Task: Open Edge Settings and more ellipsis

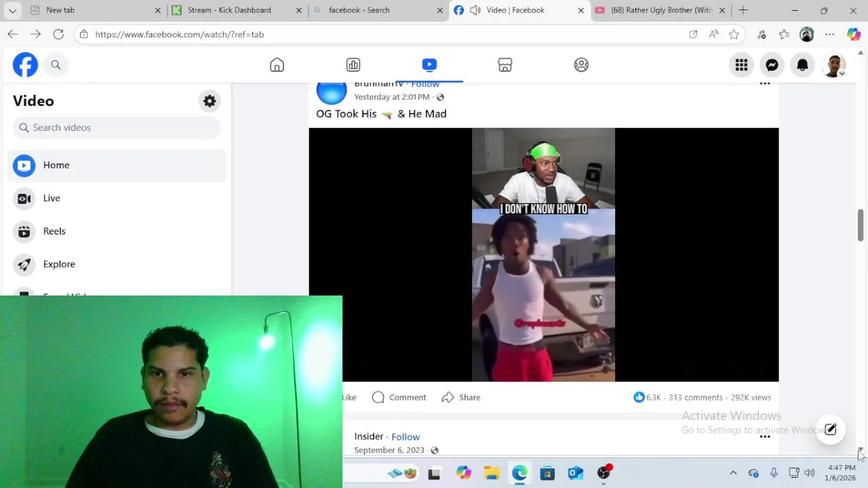Action: 829,35
